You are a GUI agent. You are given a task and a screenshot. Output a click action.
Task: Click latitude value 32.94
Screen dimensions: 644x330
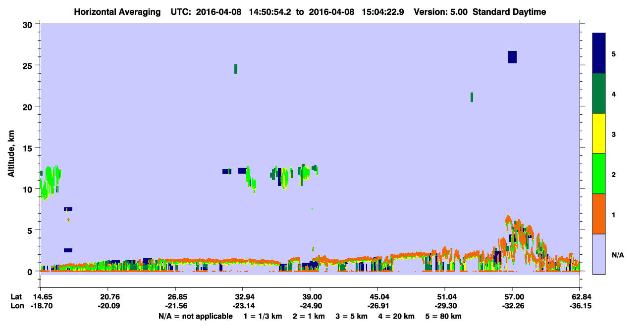point(243,297)
